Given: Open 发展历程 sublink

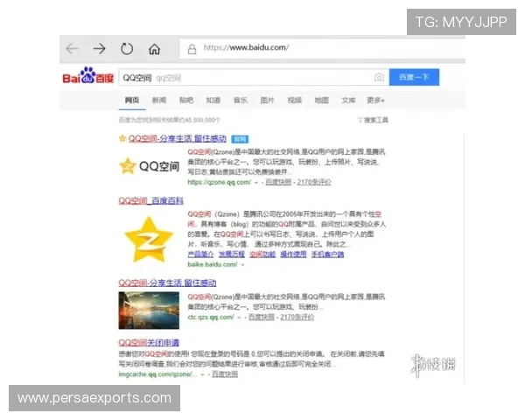Looking at the screenshot, I should tap(232, 255).
